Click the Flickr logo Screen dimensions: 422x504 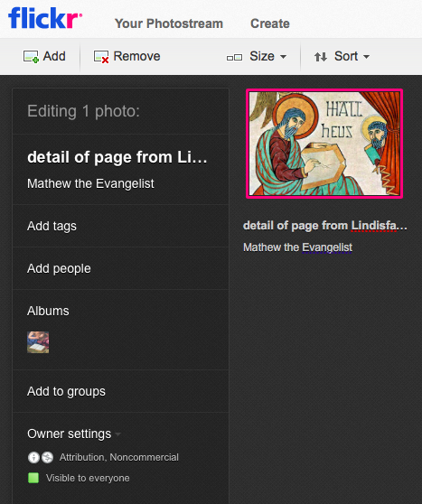click(x=45, y=18)
